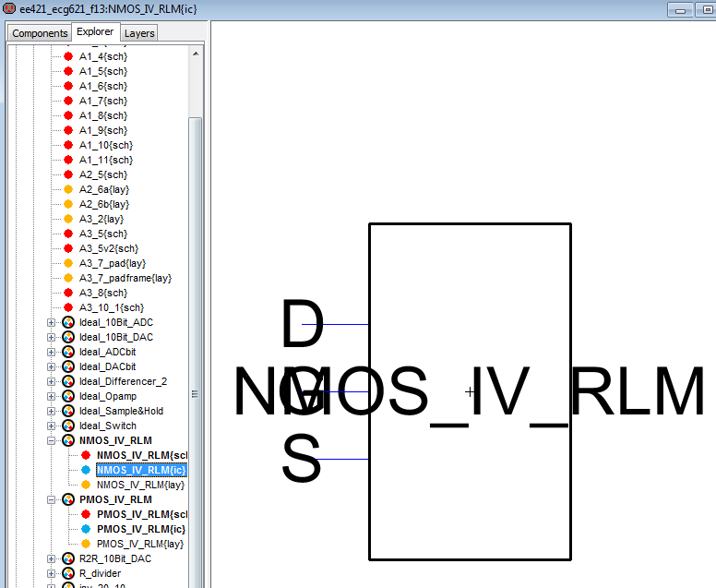Click the red schematic icon for A3_5v2{sch}
Viewport: 716px width, 588px height.
pyautogui.click(x=68, y=248)
